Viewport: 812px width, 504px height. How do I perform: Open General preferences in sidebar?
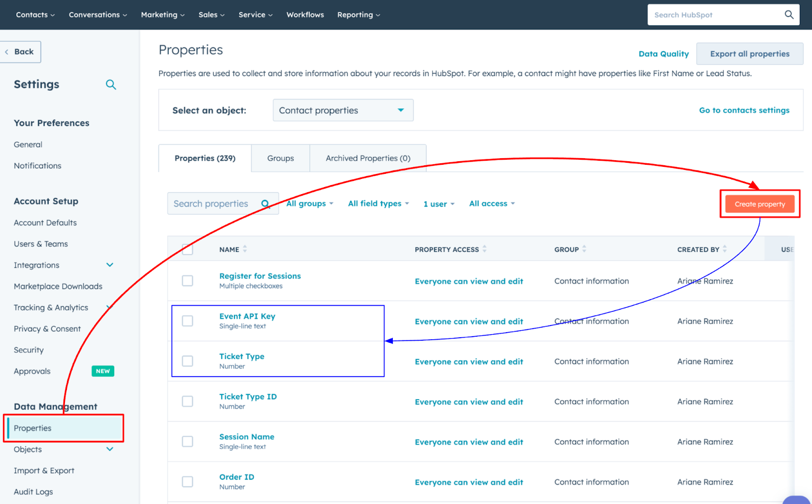[28, 145]
